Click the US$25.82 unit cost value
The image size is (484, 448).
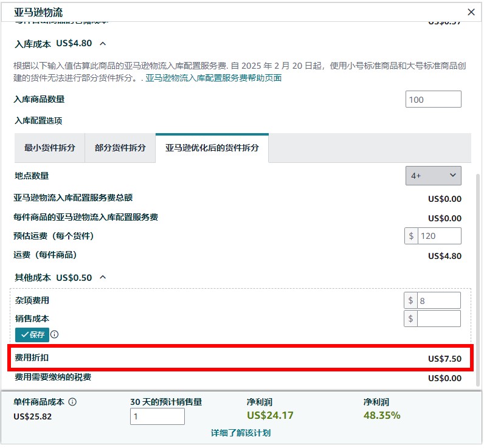tap(32, 416)
